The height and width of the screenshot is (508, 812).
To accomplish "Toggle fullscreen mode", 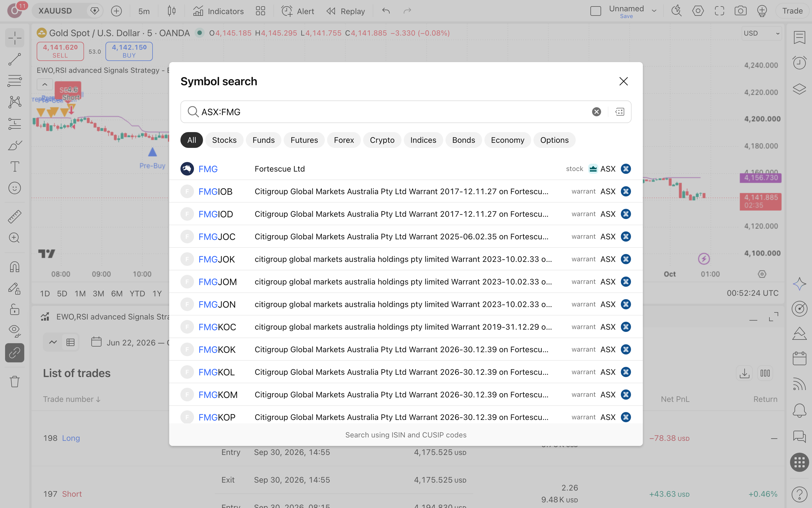I will tap(719, 11).
